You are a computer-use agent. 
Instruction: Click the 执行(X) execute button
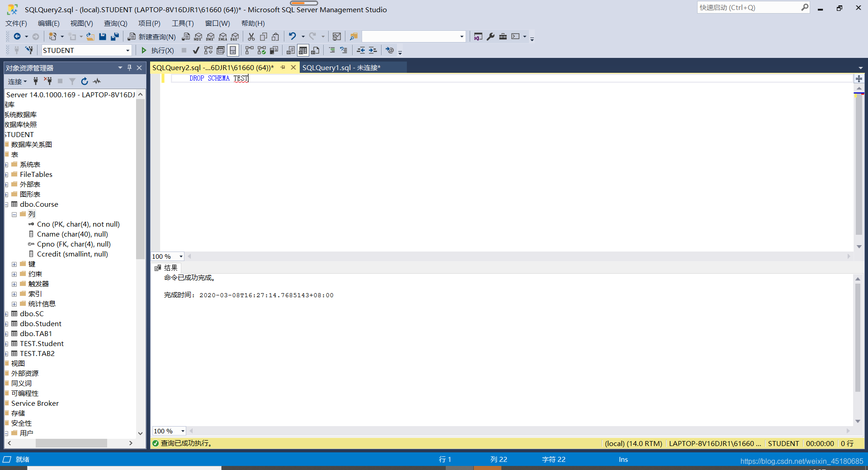pyautogui.click(x=157, y=50)
